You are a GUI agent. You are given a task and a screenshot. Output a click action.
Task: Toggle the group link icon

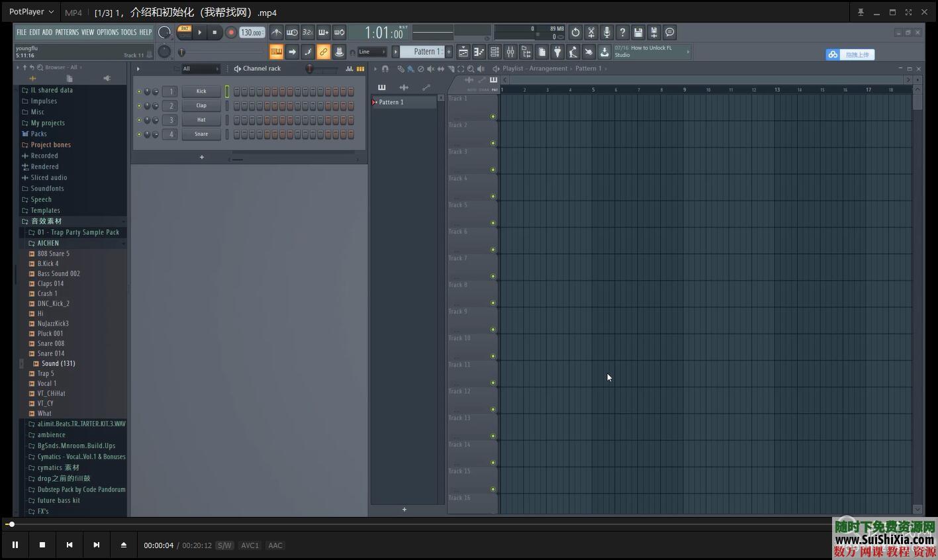323,52
